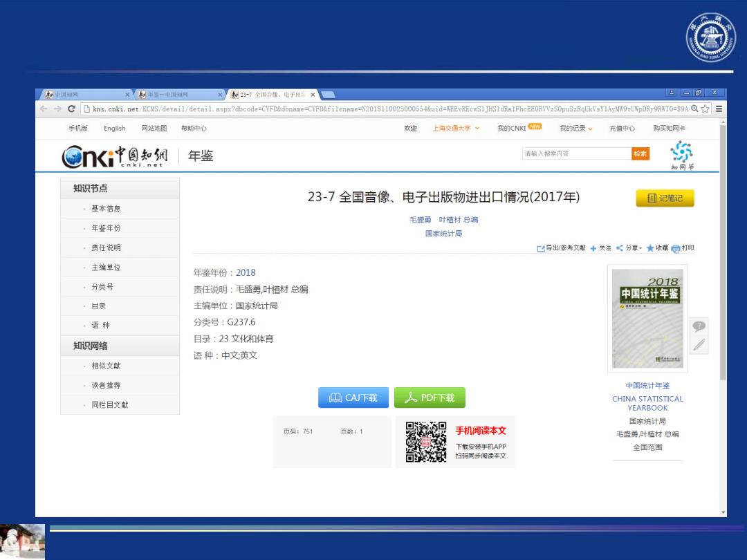Select 基本信息 in the sidebar
Screen dimensions: 747x560
107,209
